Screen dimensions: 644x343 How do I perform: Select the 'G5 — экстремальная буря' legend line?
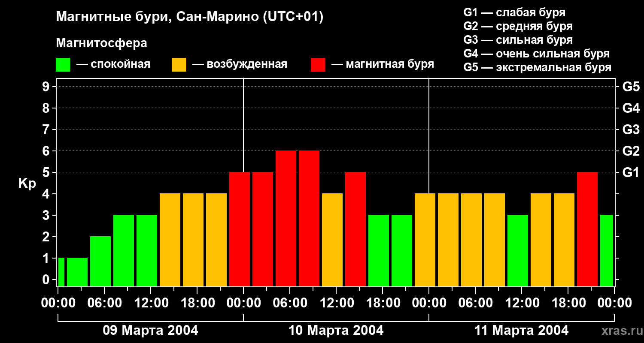[537, 67]
